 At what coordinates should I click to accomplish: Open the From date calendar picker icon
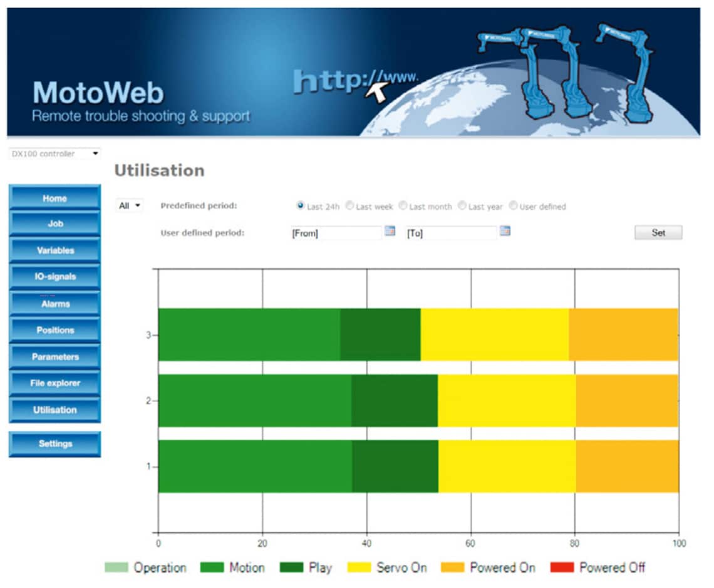tap(390, 231)
